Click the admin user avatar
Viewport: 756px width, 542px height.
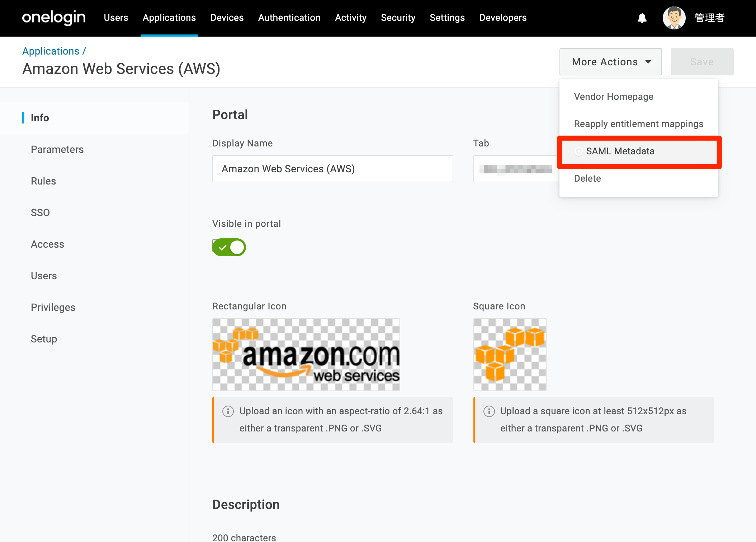point(674,18)
